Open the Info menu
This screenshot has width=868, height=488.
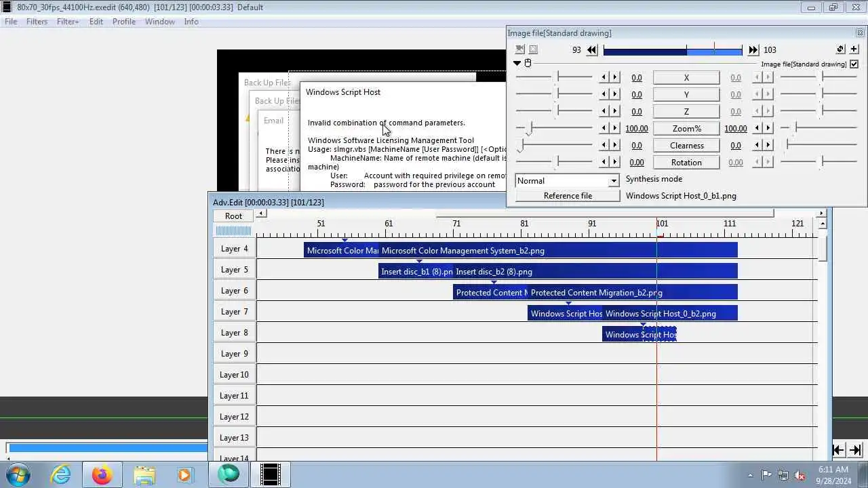coord(191,22)
